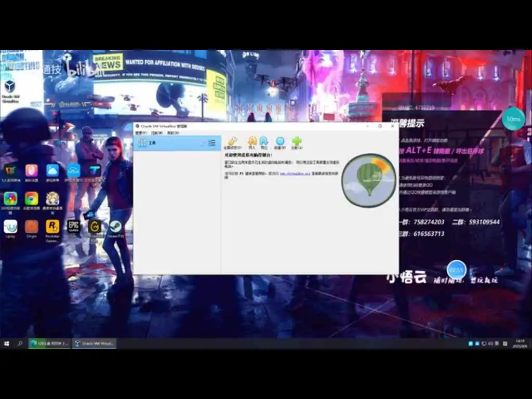Image resolution: width=532 pixels, height=399 pixels.
Task: Click the 50ms latency floating bubble
Action: pyautogui.click(x=513, y=119)
